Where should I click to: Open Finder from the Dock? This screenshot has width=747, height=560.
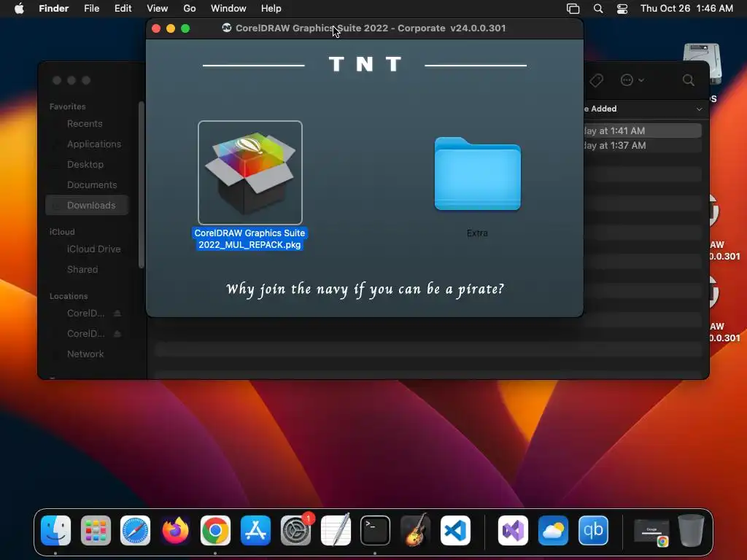pyautogui.click(x=55, y=530)
